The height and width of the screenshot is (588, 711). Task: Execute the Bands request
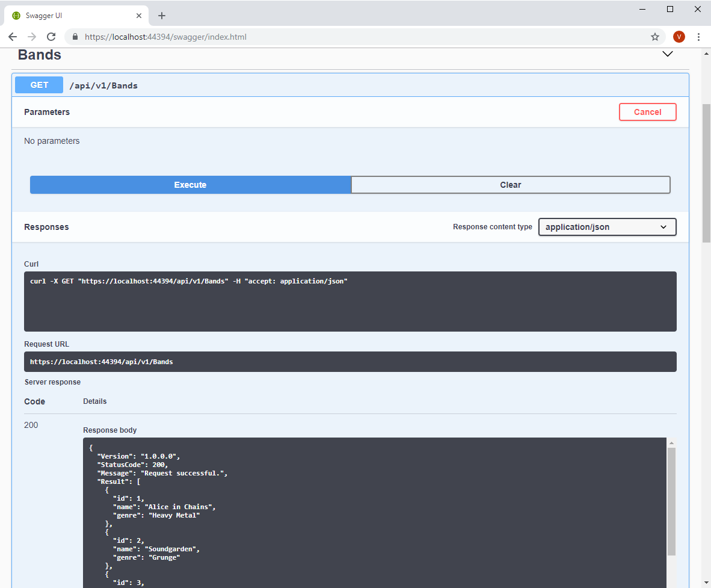coord(191,185)
